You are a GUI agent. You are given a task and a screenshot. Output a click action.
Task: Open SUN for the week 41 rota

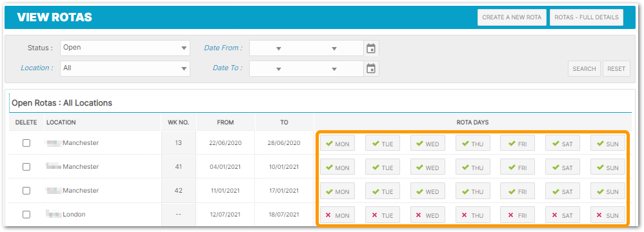(x=608, y=168)
